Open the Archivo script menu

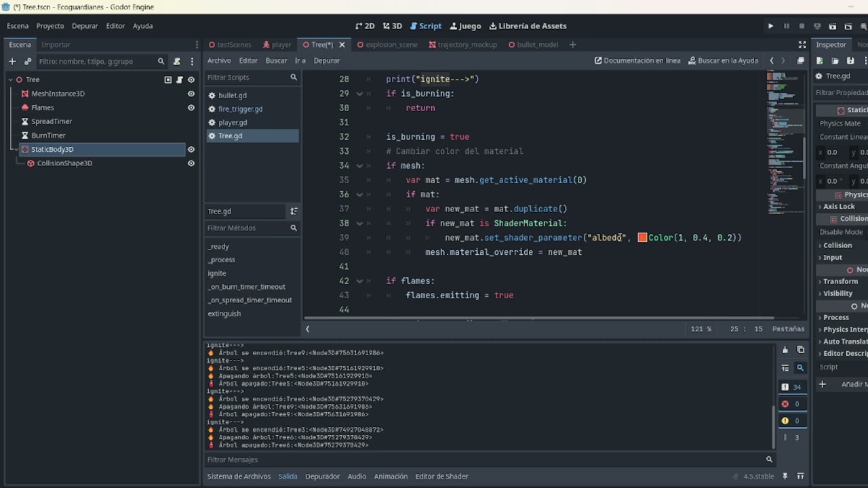click(x=219, y=60)
